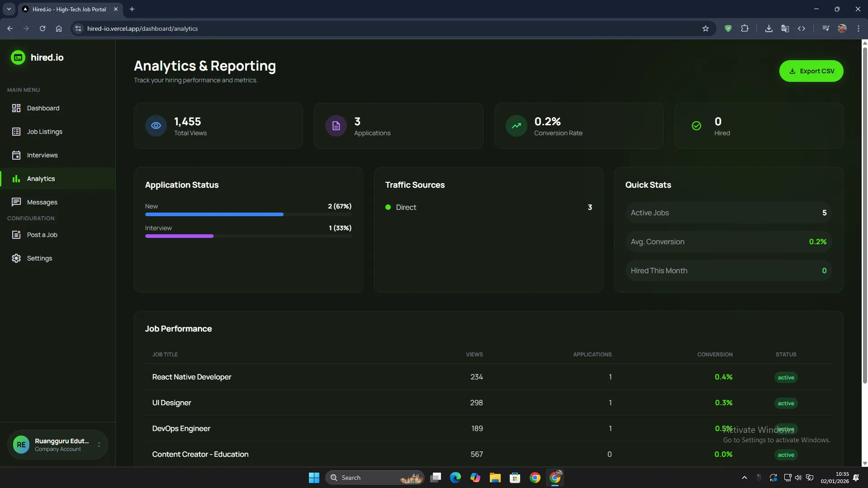The height and width of the screenshot is (488, 868).
Task: Open the React Native Developer job row
Action: [192, 377]
